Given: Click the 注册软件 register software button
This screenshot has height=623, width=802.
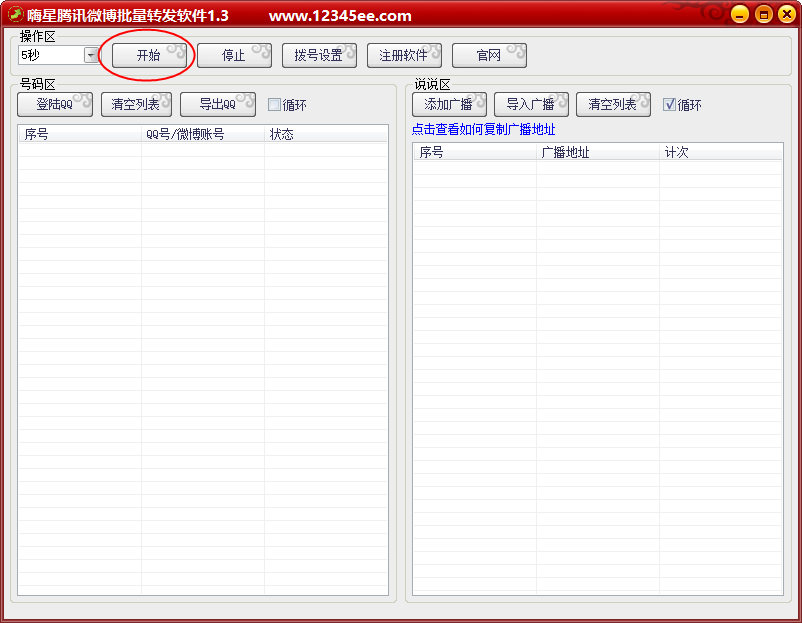Looking at the screenshot, I should (404, 55).
